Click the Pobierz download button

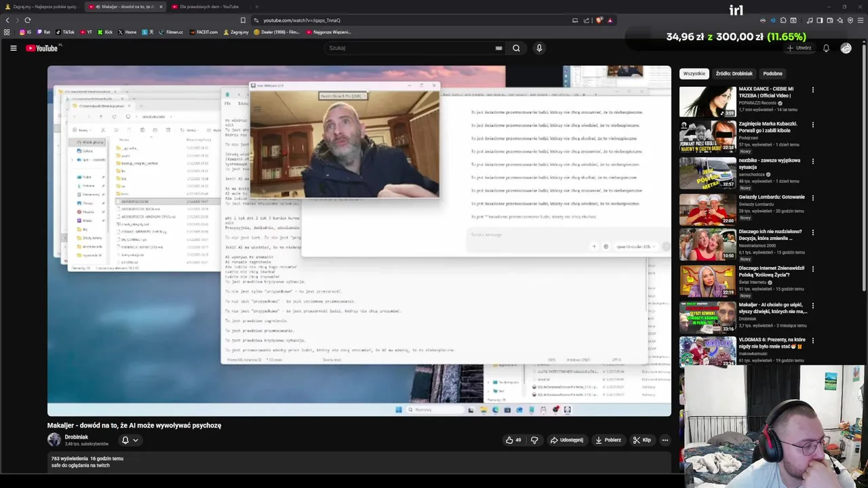pyautogui.click(x=608, y=440)
